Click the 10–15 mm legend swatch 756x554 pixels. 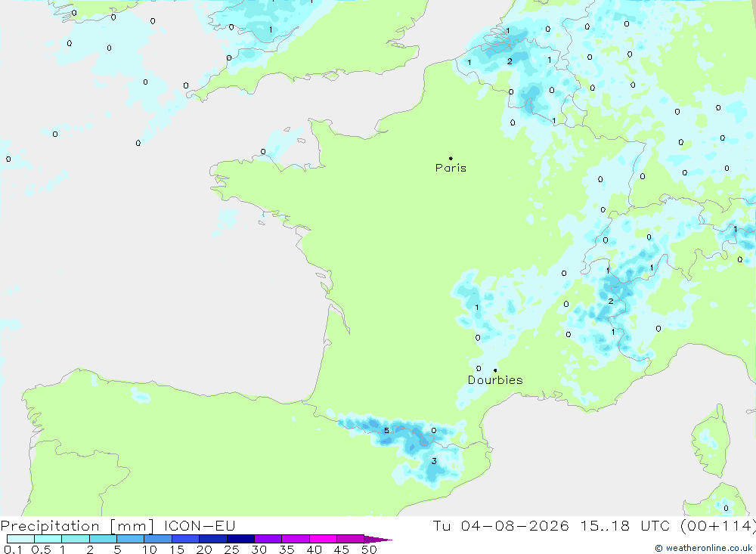pyautogui.click(x=158, y=539)
